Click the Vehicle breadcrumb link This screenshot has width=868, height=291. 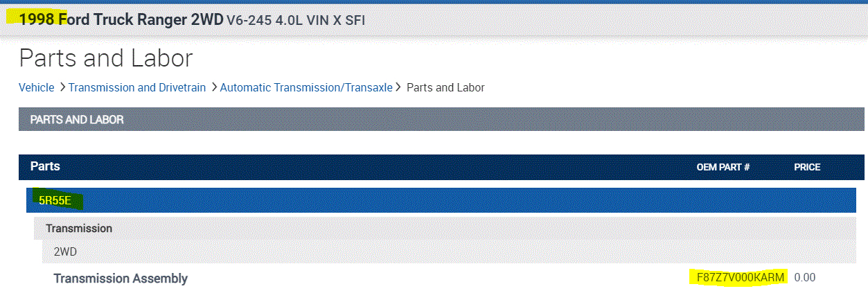(36, 87)
